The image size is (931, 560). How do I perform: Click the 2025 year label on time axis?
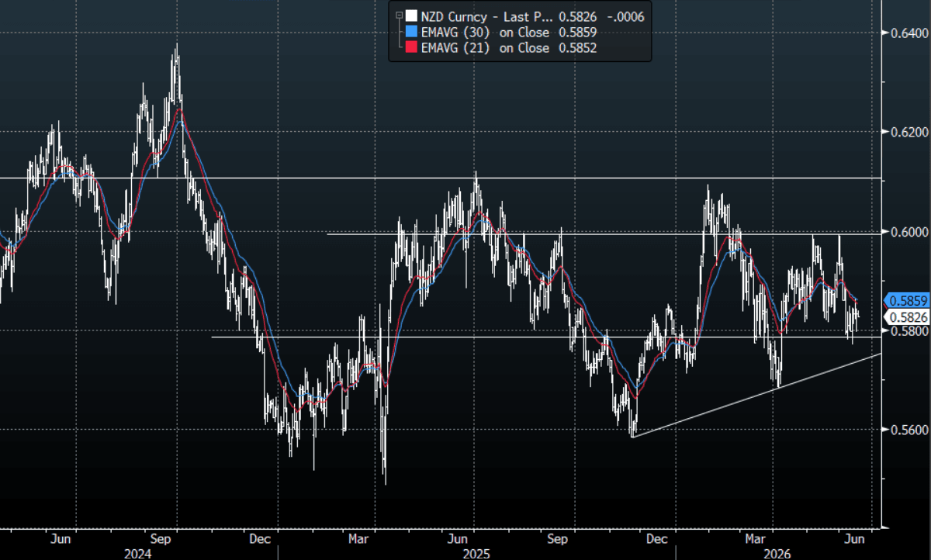475,554
